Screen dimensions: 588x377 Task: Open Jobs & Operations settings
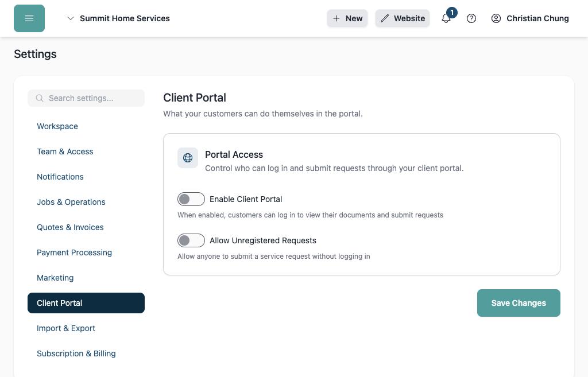(x=71, y=202)
